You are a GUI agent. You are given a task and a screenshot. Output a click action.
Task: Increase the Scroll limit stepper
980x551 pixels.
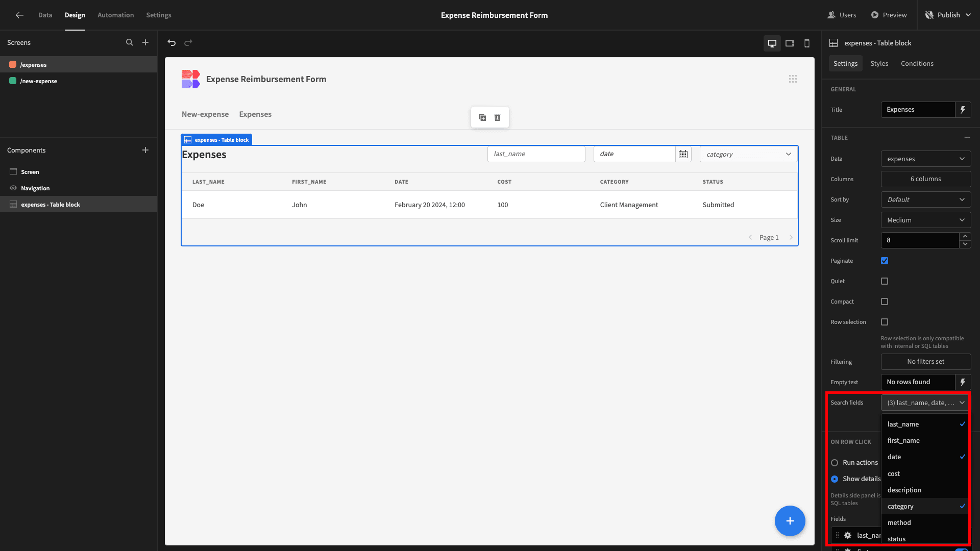pyautogui.click(x=965, y=236)
